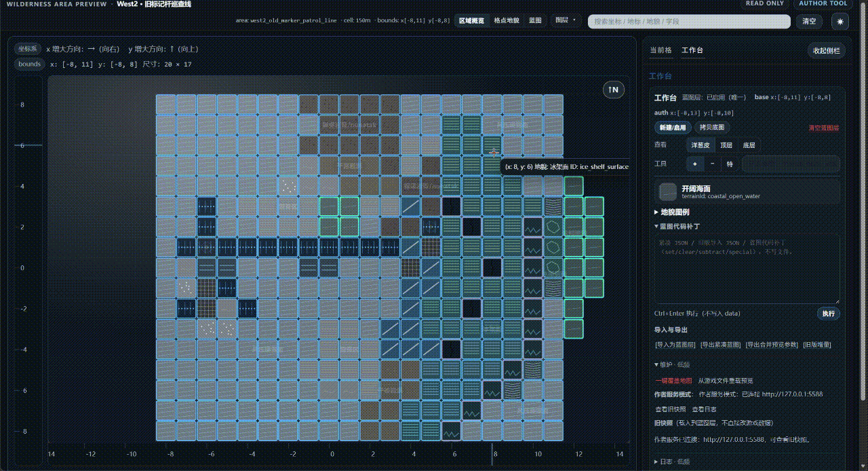868x471 pixels.
Task: Click the tick-marked tile at x -6, y 3
Action: click(207, 206)
